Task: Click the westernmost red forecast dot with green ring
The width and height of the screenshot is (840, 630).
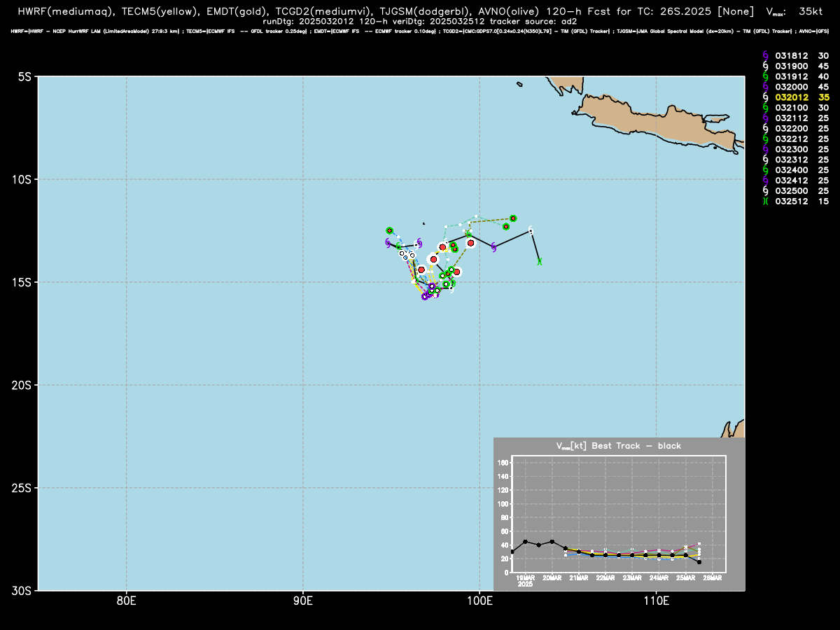Action: [x=389, y=230]
